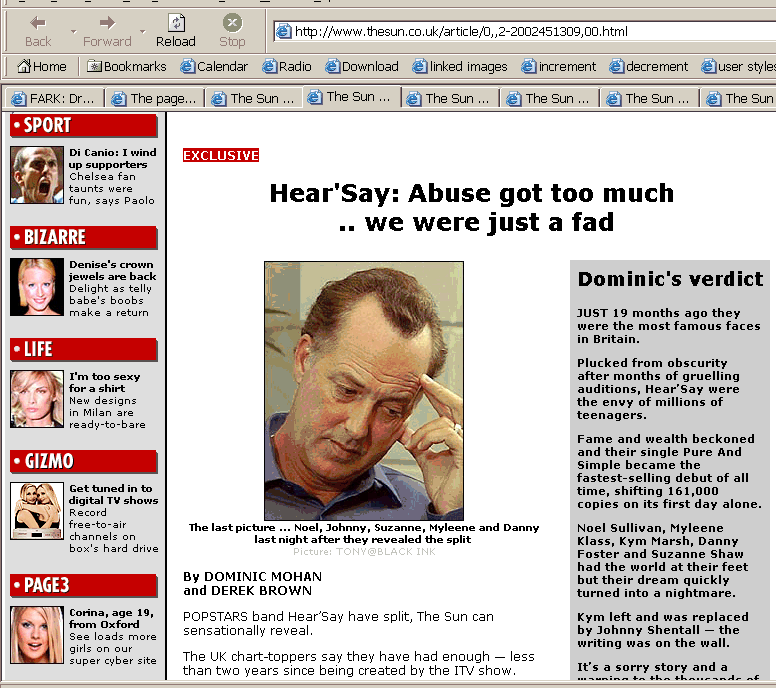Click the Stop loading button
776x688 pixels.
click(x=232, y=31)
